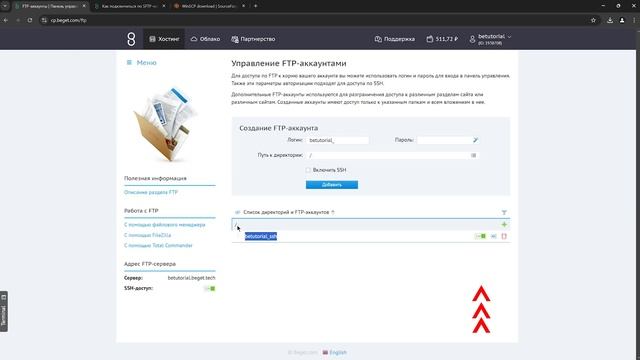The image size is (640, 360).
Task: Go back in browser history
Action: tap(6, 20)
